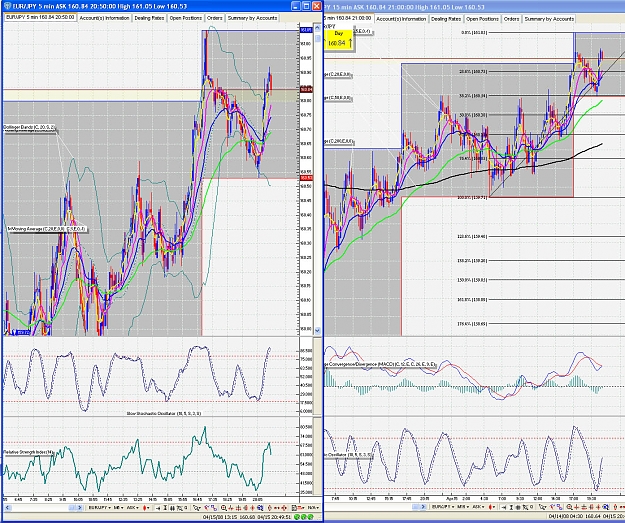Click blue link-charts icon in 15 min toolbar
The height and width of the screenshot is (523, 625).
[560, 507]
